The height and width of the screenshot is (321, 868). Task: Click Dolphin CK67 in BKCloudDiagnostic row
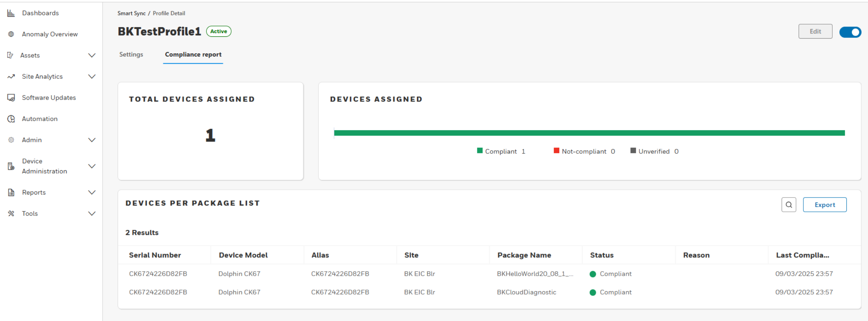click(239, 292)
